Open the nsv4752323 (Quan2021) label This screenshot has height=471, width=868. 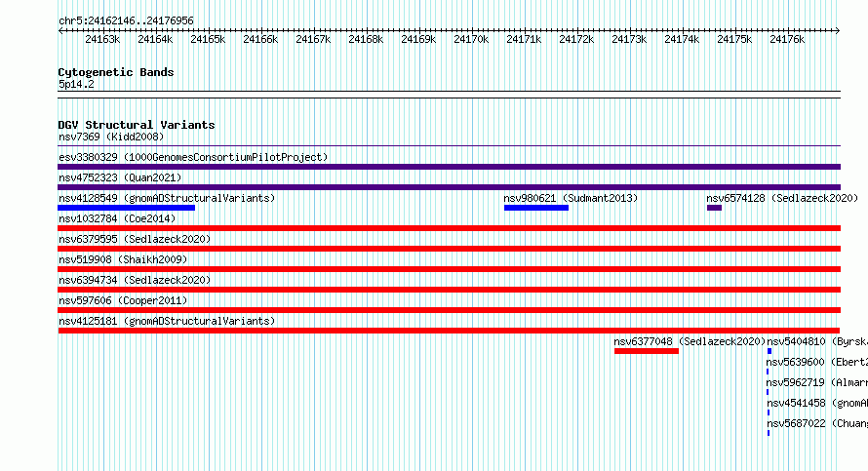[x=120, y=177]
